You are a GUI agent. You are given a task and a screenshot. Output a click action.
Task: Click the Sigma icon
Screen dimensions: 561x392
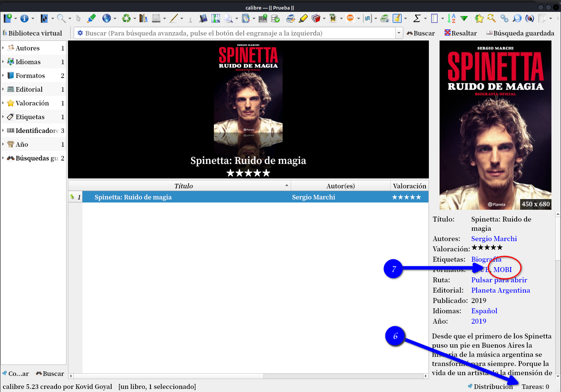tap(417, 18)
